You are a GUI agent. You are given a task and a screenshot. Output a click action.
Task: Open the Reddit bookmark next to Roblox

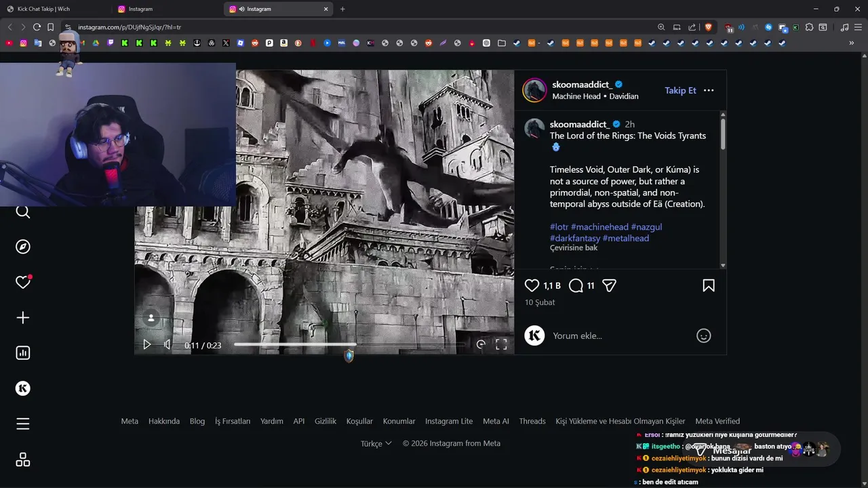255,43
